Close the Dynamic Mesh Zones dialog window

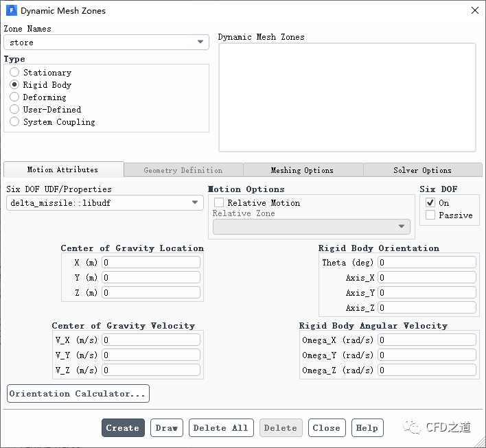point(474,10)
